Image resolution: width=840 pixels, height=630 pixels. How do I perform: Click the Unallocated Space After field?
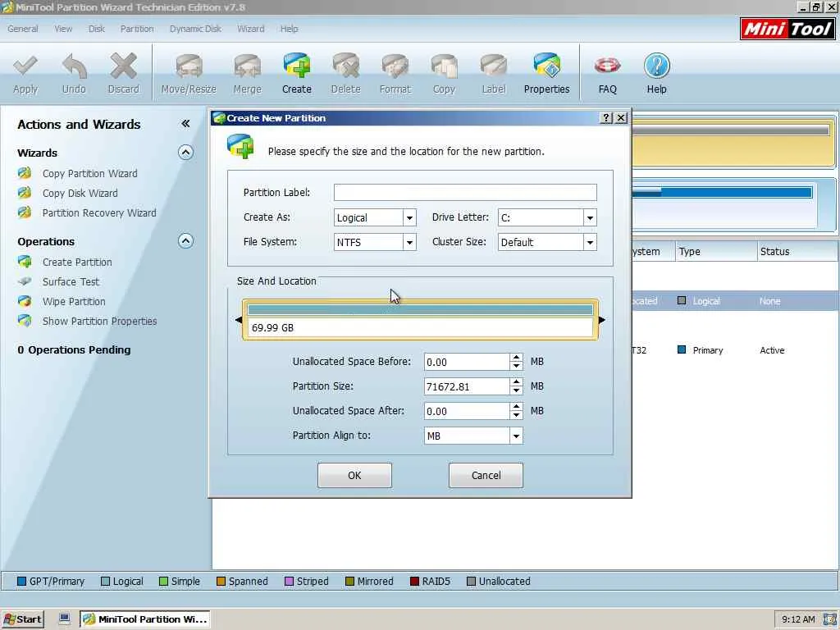coord(467,411)
